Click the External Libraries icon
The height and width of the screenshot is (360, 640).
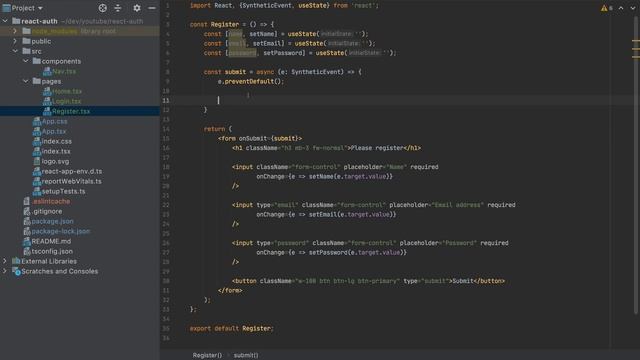16,261
